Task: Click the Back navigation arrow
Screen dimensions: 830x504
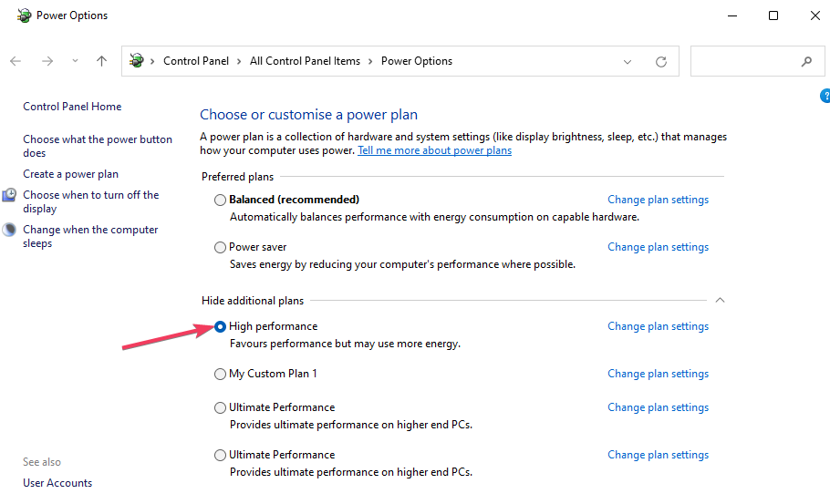Action: (16, 61)
